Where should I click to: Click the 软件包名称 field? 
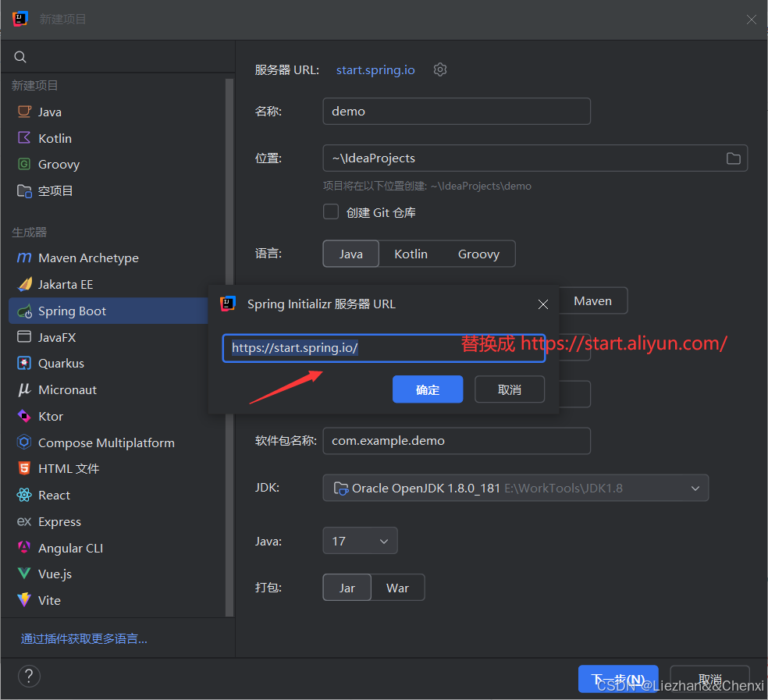coord(457,441)
